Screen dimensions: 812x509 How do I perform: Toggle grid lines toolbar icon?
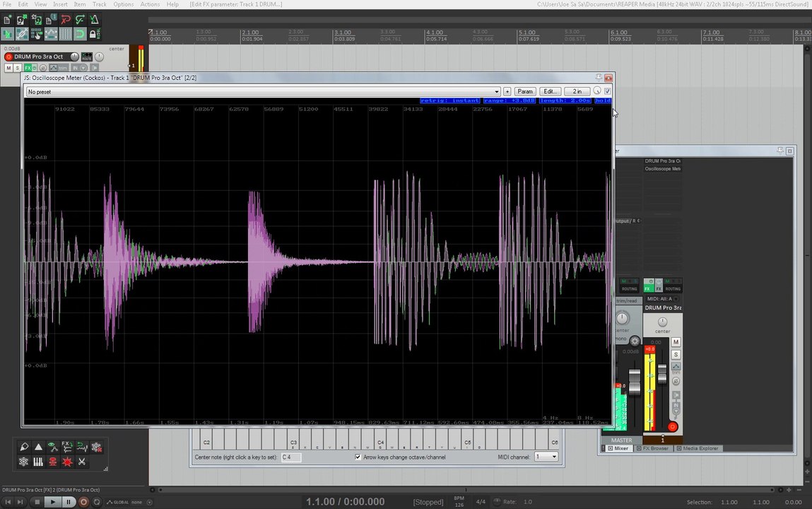click(65, 34)
